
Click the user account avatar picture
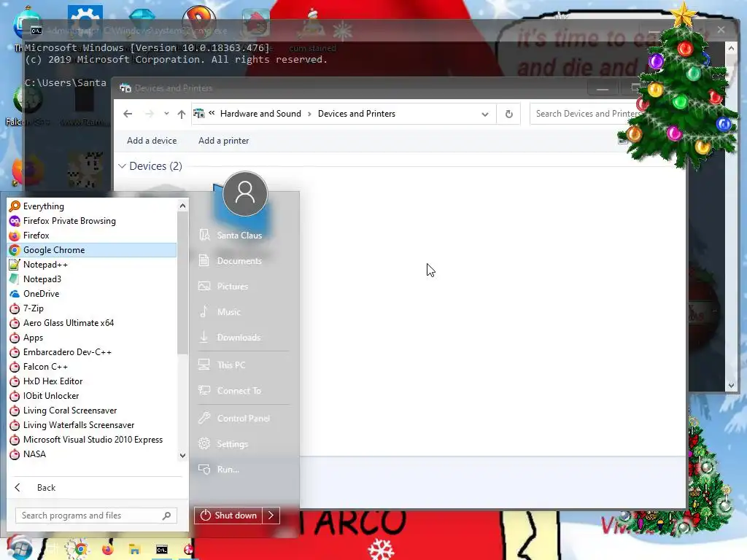pos(245,194)
